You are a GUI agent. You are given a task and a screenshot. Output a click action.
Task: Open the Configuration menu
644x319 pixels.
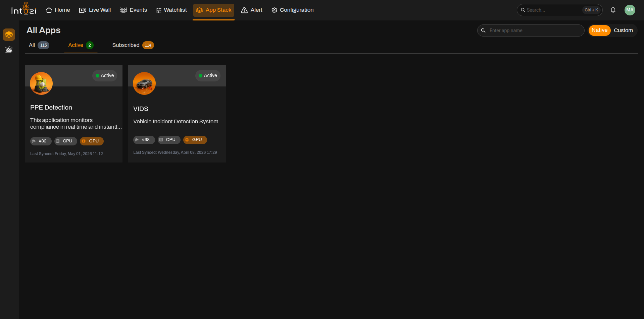tap(293, 10)
